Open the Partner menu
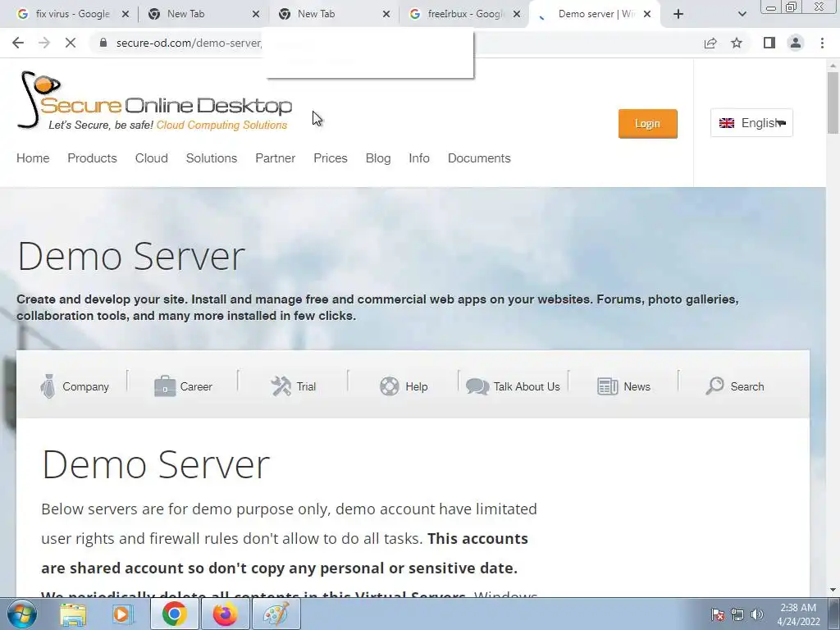The width and height of the screenshot is (840, 630). click(276, 158)
